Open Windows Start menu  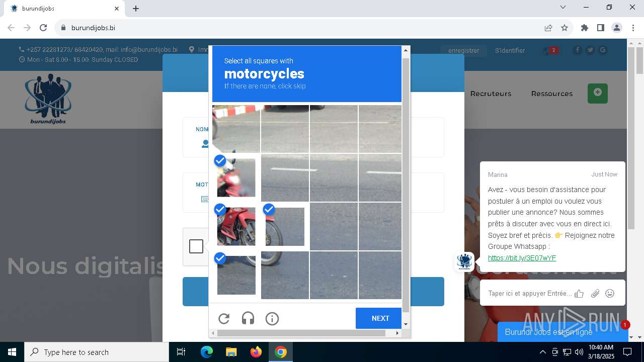tap(12, 352)
